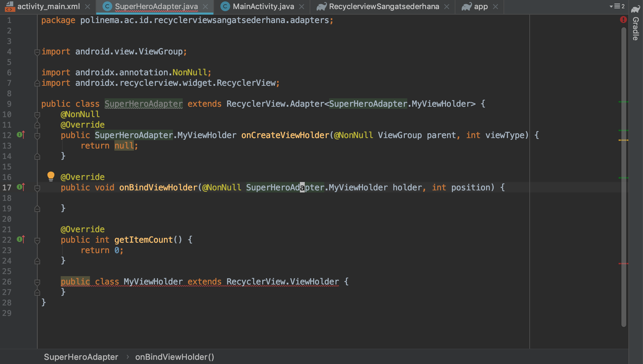
Task: Click the onBindViewHolder() breadcrumb
Action: pyautogui.click(x=175, y=357)
